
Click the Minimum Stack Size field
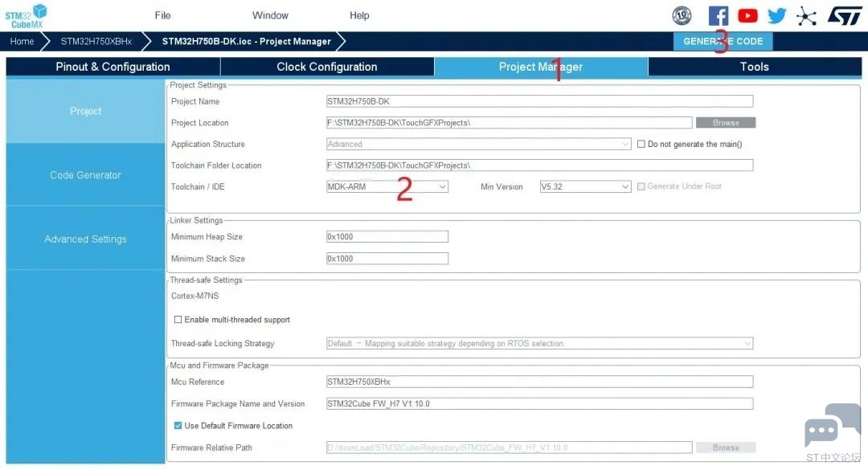point(387,259)
